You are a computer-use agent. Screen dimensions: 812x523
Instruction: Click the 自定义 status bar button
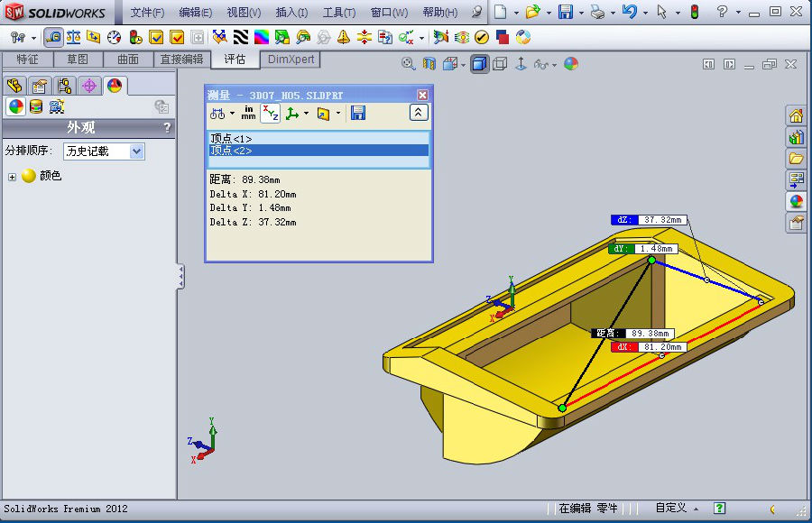670,509
